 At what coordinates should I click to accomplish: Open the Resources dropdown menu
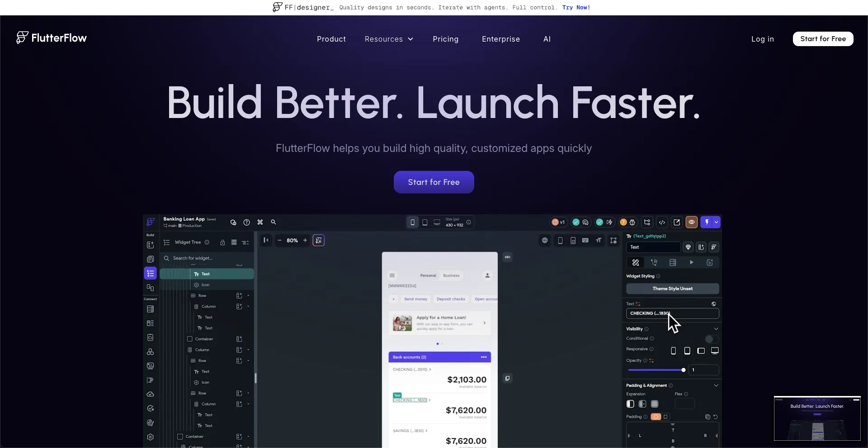(389, 39)
